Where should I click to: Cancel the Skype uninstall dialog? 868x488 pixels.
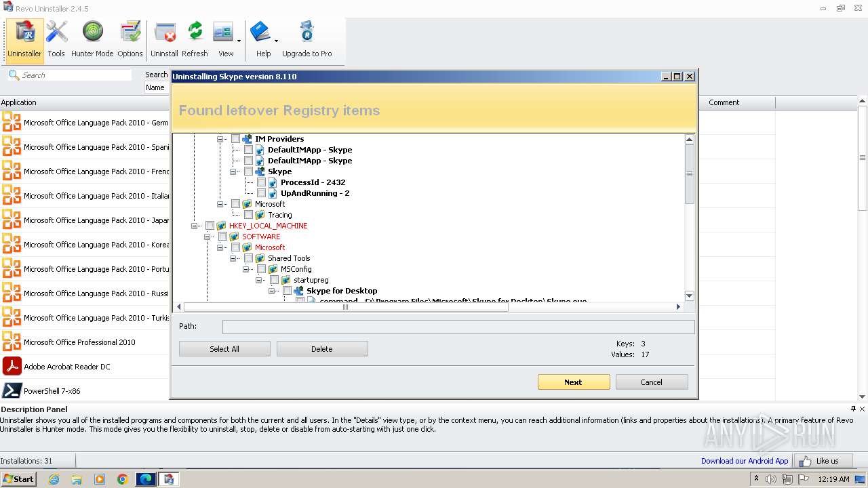(652, 382)
